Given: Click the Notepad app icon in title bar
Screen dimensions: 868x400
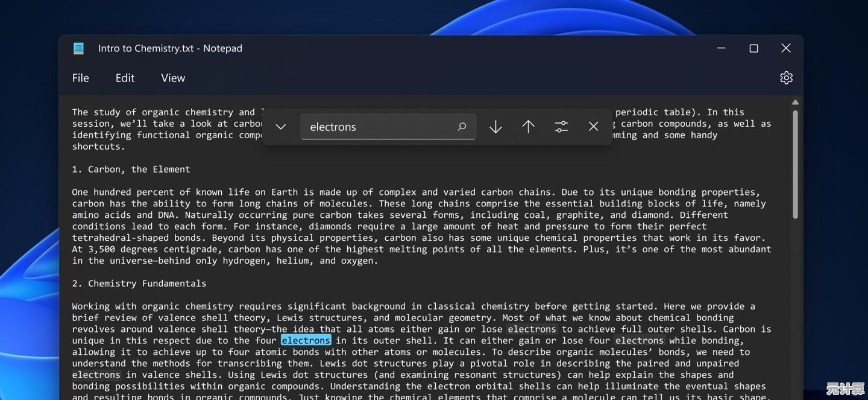Looking at the screenshot, I should click(78, 48).
